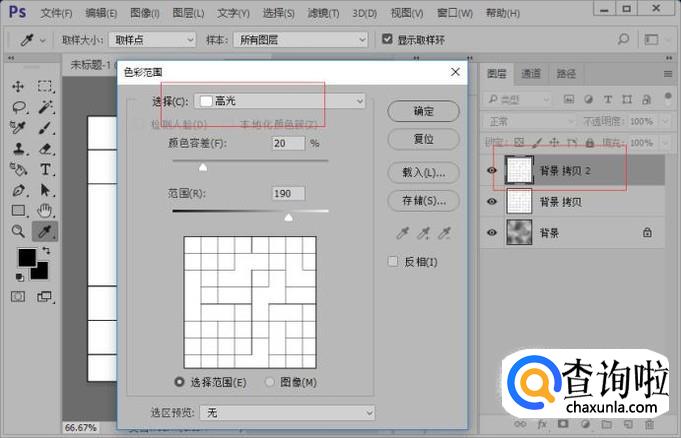Viewport: 681px width, 438px height.
Task: Expand the 选区预览 dropdown
Action: click(x=286, y=412)
